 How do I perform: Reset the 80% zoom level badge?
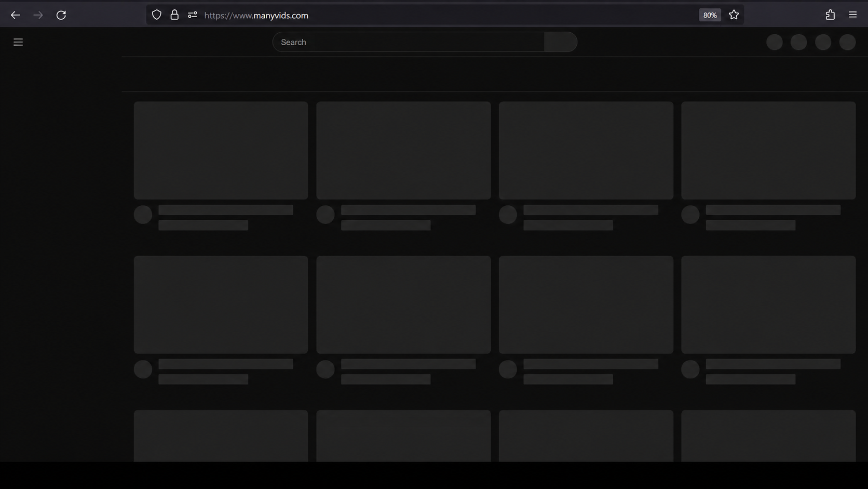pyautogui.click(x=710, y=15)
